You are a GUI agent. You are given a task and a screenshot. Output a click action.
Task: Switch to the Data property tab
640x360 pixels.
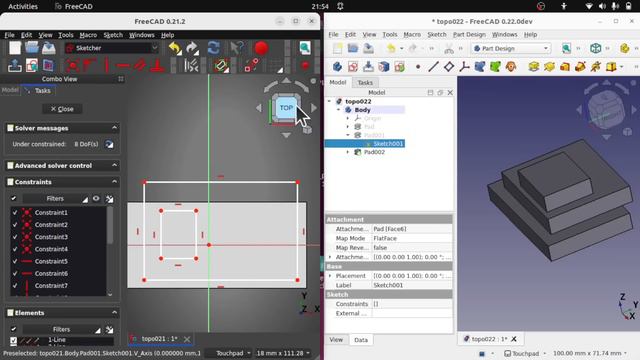tap(361, 340)
